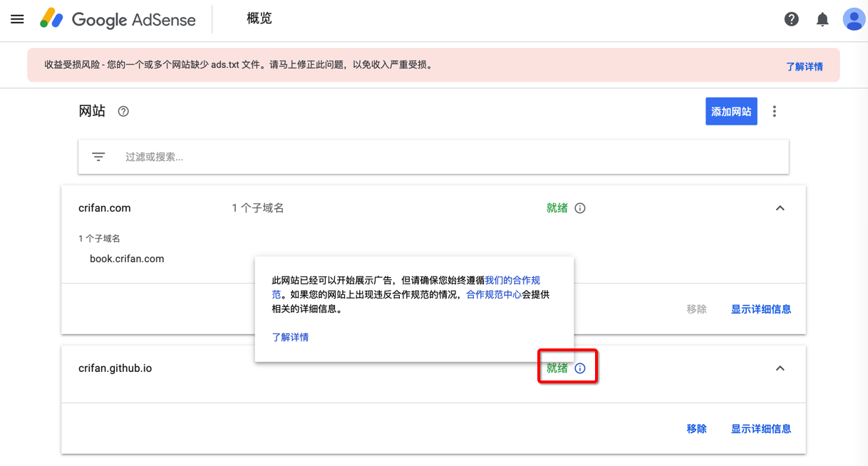Collapse the crifan.com site card
868x466 pixels.
click(x=780, y=208)
